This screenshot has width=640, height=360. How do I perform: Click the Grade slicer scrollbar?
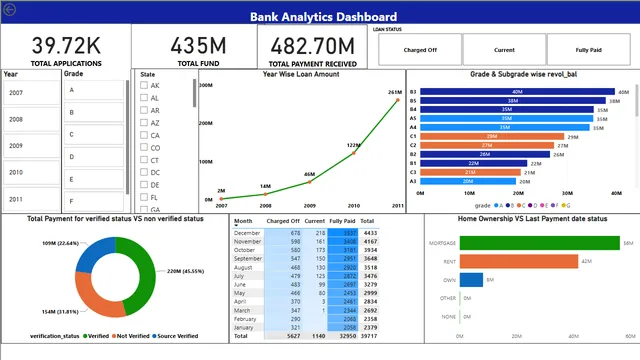point(127,137)
